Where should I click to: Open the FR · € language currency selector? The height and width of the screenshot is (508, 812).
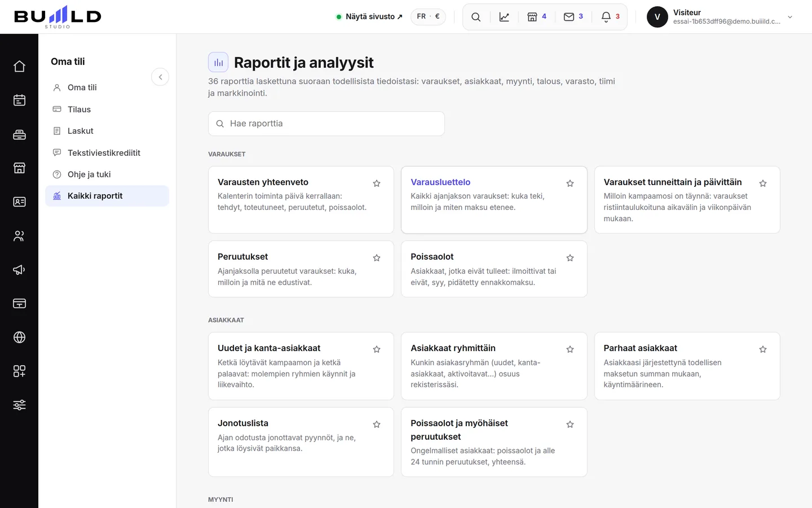point(428,17)
